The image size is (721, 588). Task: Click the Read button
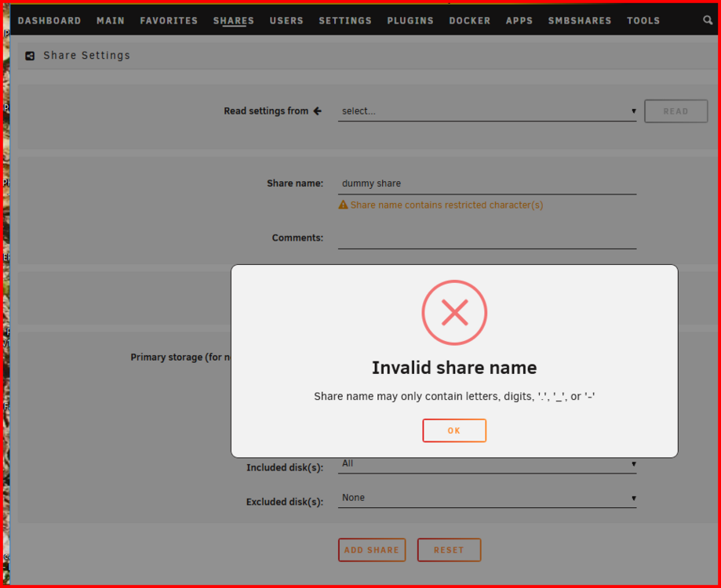pyautogui.click(x=676, y=111)
